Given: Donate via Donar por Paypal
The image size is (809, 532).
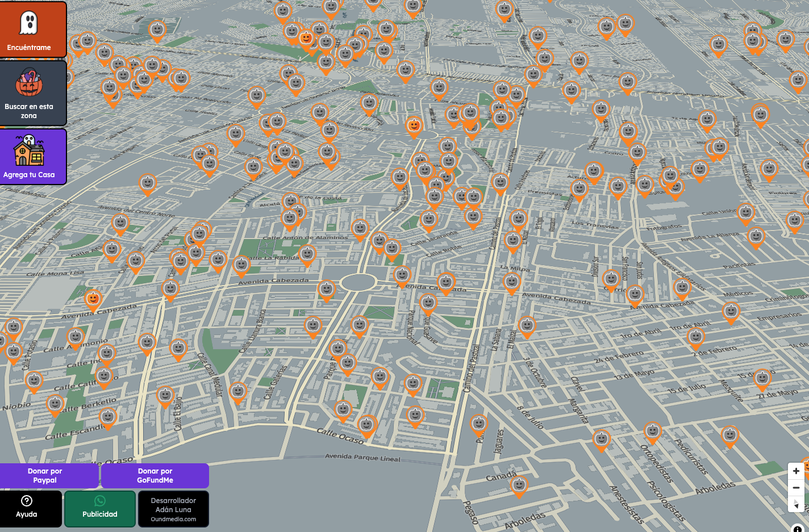Looking at the screenshot, I should point(49,476).
